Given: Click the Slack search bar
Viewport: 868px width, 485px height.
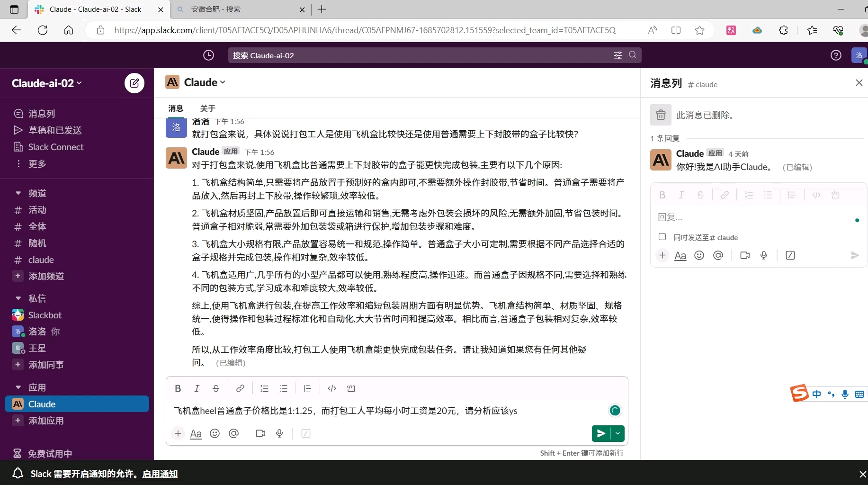Looking at the screenshot, I should tap(435, 55).
